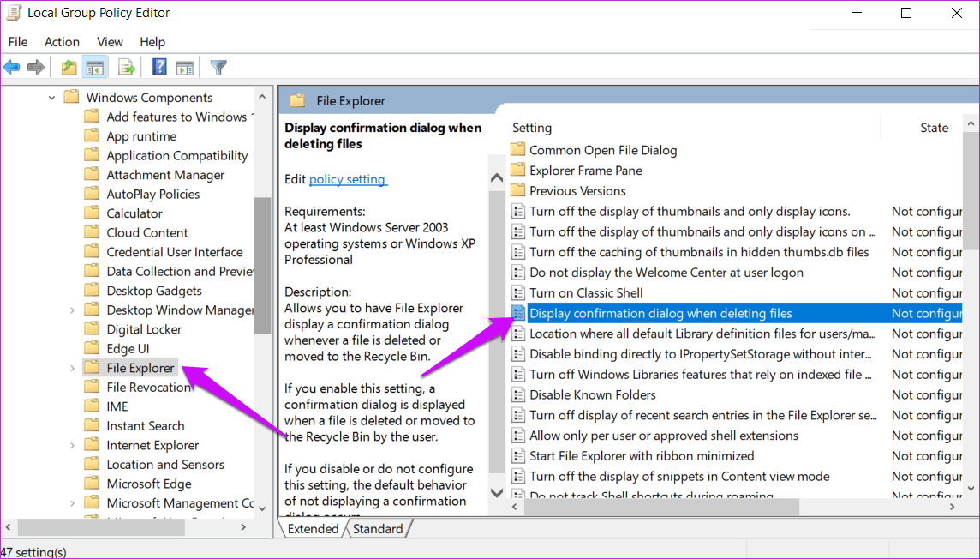The width and height of the screenshot is (980, 559).
Task: Select Allow only per user or approved shell extensions
Action: pyautogui.click(x=664, y=436)
